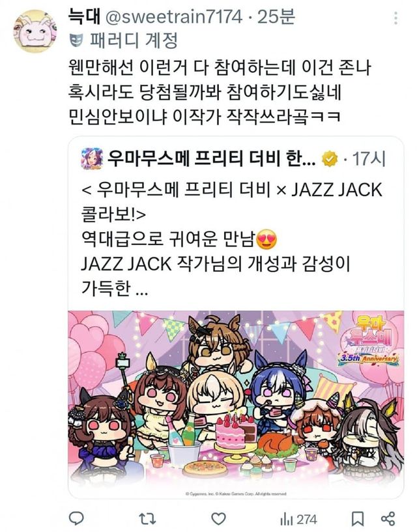Click the 늑대 profile avatar
The width and height of the screenshot is (417, 532).
pyautogui.click(x=34, y=31)
